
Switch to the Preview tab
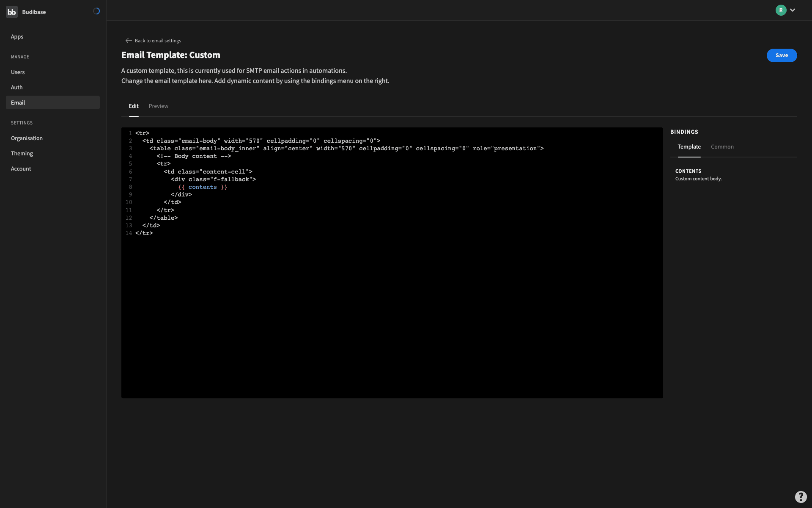[x=159, y=107]
